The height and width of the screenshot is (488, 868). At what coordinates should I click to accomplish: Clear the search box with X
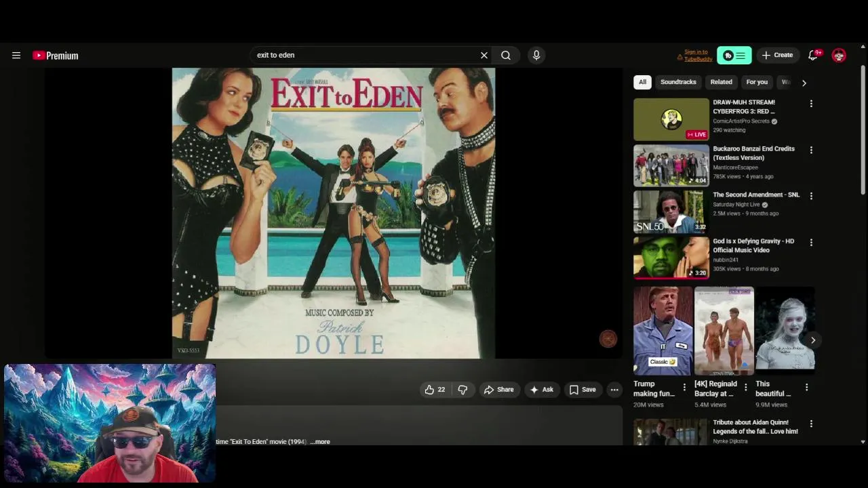pos(484,56)
